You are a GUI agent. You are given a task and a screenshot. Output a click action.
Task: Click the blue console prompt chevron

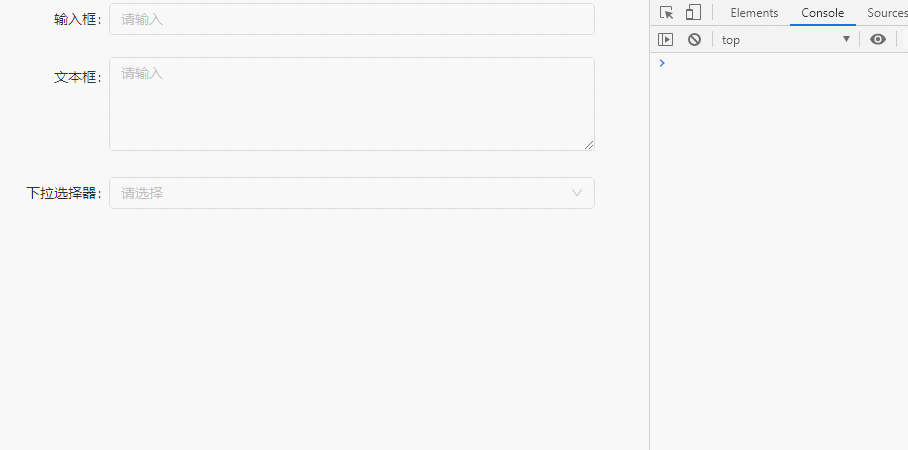(x=662, y=63)
